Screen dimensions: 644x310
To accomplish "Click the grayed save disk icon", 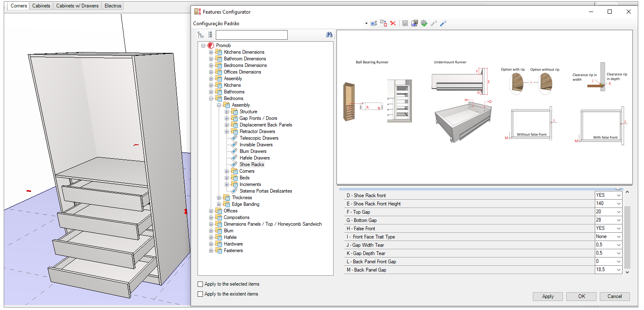I will 405,24.
